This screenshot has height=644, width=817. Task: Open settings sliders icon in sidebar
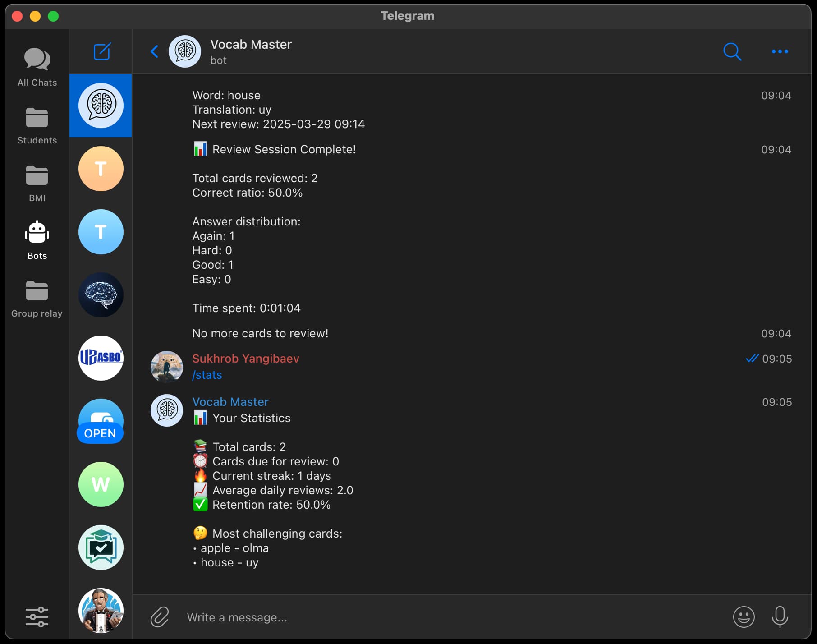[37, 616]
